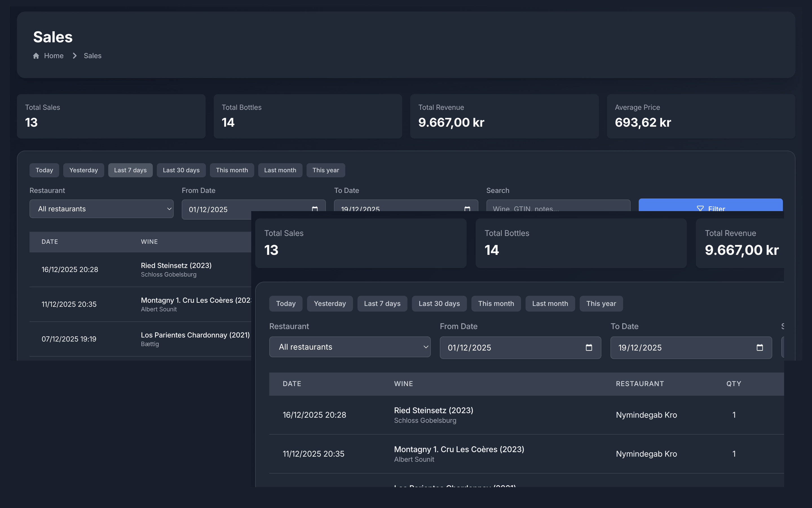Click the Sales breadcrumb item

92,56
